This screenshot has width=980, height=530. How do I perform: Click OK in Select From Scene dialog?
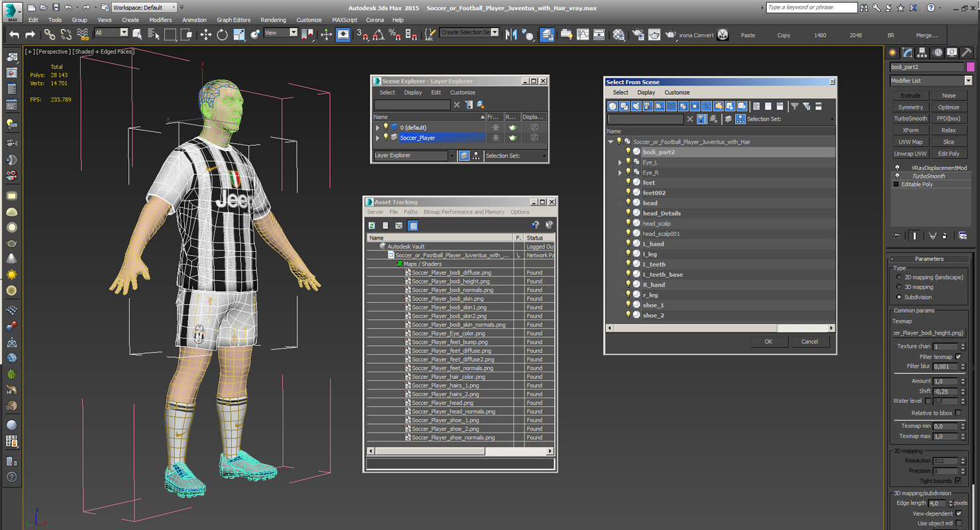click(768, 342)
